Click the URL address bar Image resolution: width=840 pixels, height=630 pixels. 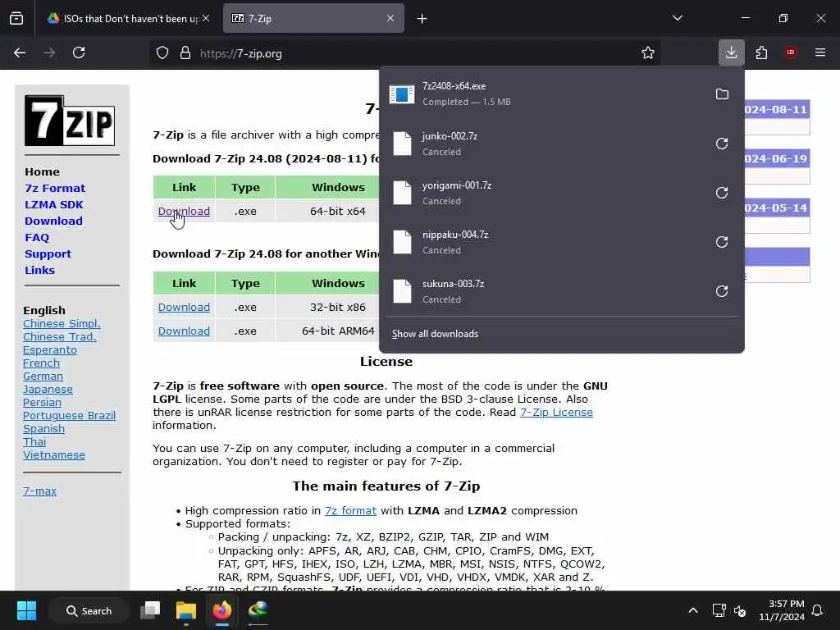(x=407, y=53)
